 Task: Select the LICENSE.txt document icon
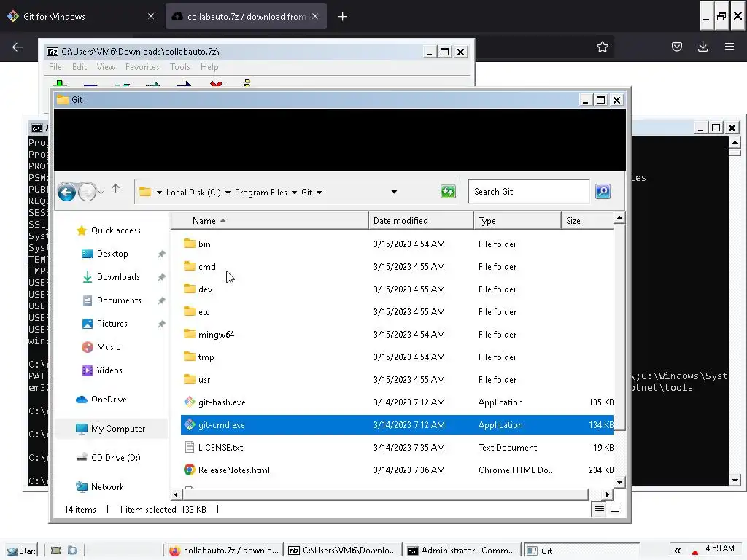[189, 447]
